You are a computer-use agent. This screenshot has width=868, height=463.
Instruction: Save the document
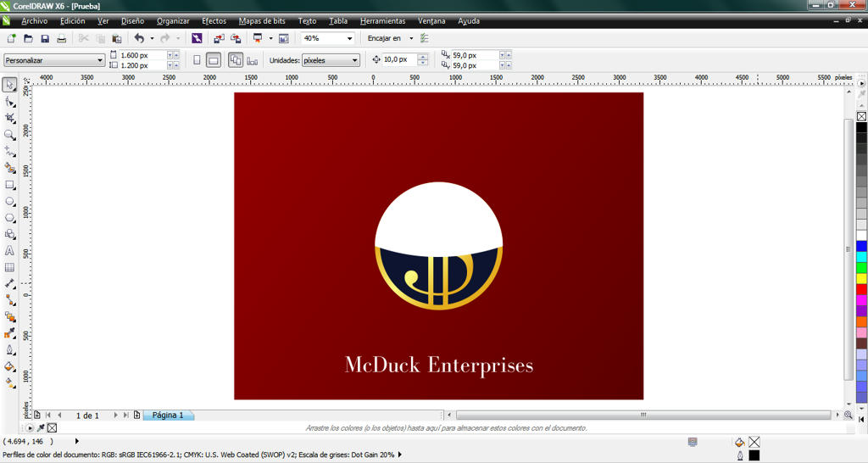click(x=45, y=38)
